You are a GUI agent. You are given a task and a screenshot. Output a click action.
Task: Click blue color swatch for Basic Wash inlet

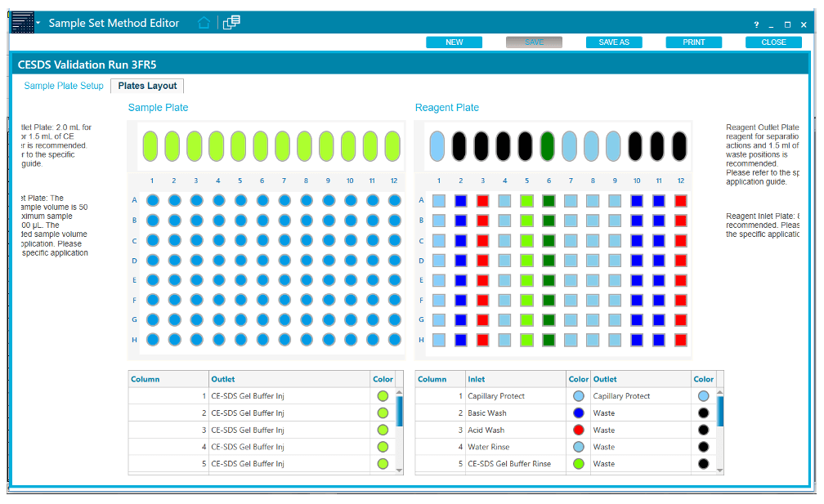[x=579, y=413]
